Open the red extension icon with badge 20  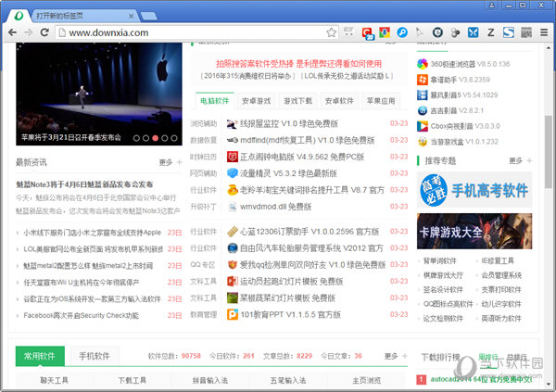coord(368,33)
